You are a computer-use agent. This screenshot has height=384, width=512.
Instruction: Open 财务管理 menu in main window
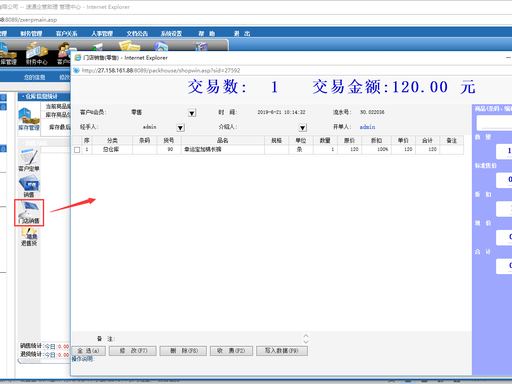31,33
